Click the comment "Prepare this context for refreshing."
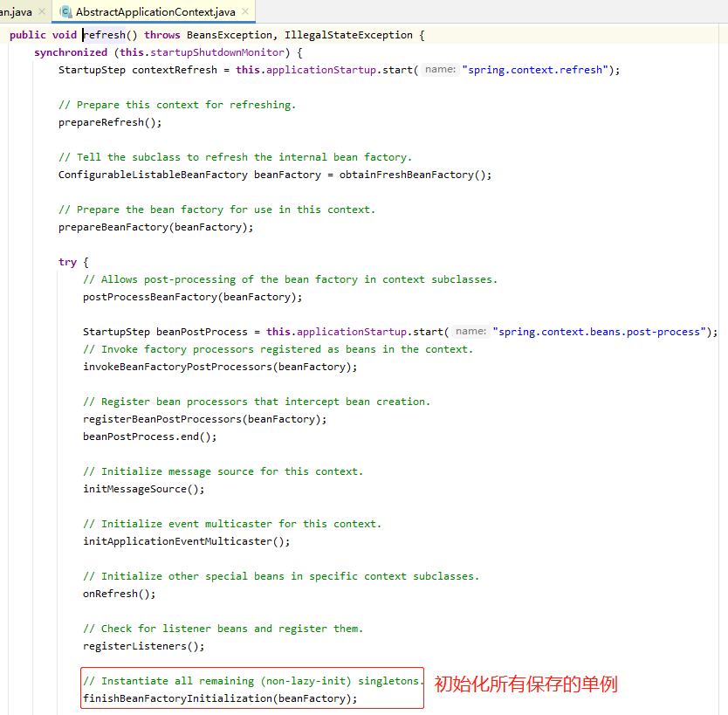 177,105
